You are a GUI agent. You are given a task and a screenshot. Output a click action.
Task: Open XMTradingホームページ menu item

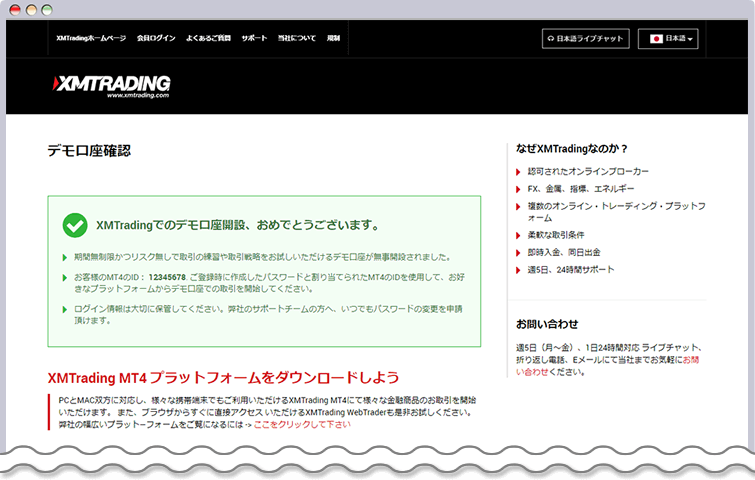coord(91,38)
